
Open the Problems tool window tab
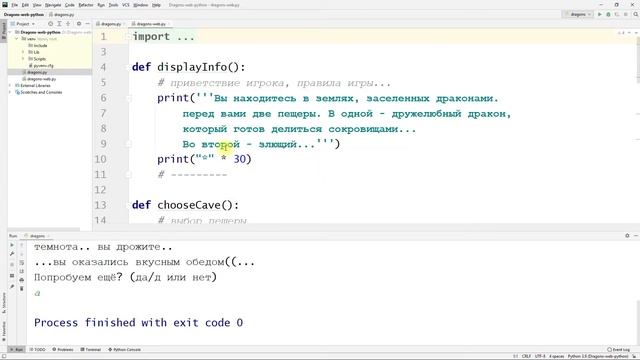coord(63,349)
